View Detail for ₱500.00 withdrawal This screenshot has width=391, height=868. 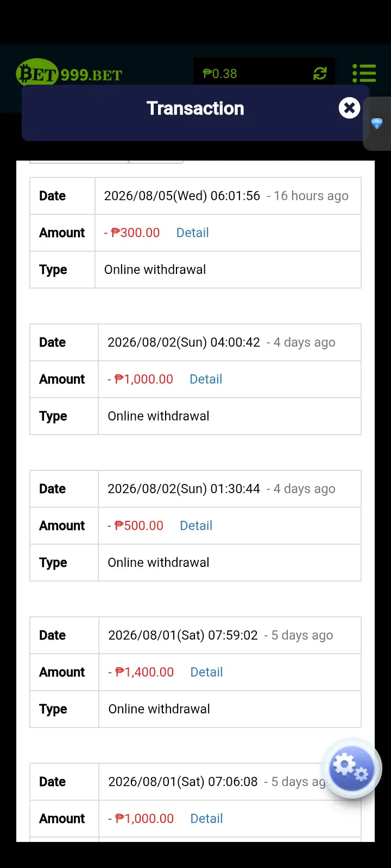[x=196, y=526]
